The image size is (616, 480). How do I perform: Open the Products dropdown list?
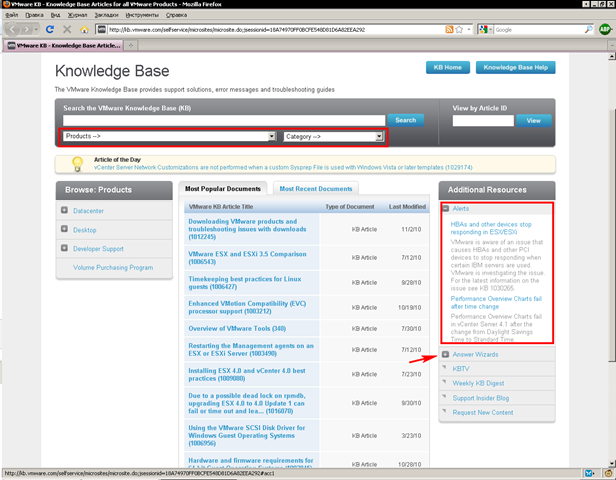tap(170, 136)
